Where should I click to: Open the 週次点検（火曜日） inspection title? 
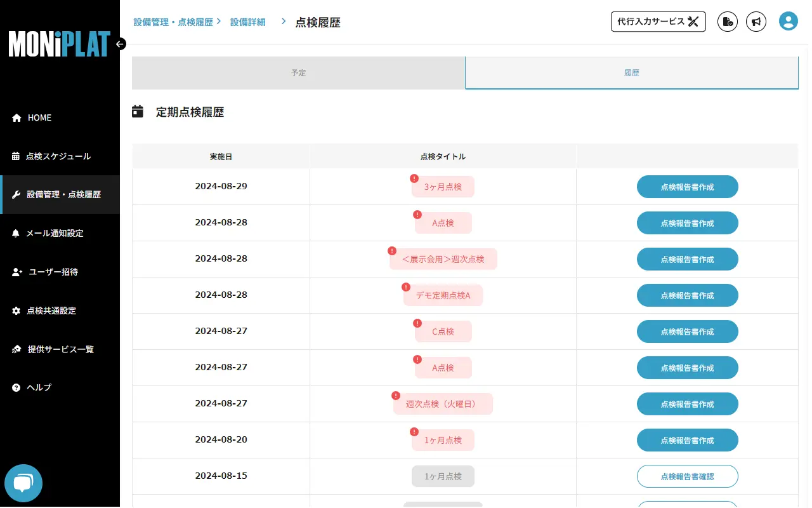click(443, 404)
